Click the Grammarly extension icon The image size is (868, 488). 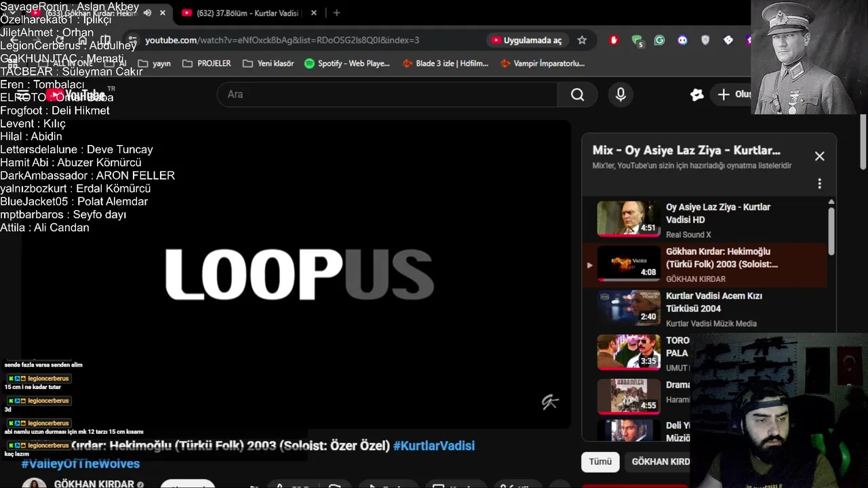[x=659, y=40]
